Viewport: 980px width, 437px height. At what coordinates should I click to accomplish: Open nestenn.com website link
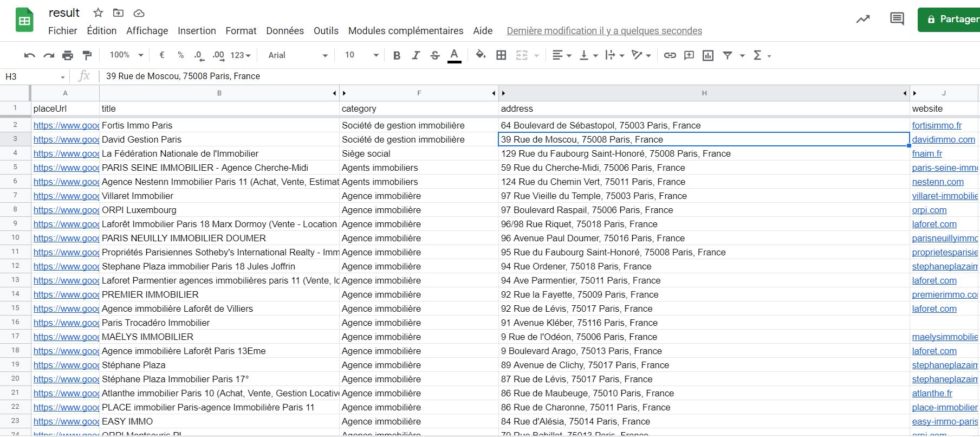[938, 182]
